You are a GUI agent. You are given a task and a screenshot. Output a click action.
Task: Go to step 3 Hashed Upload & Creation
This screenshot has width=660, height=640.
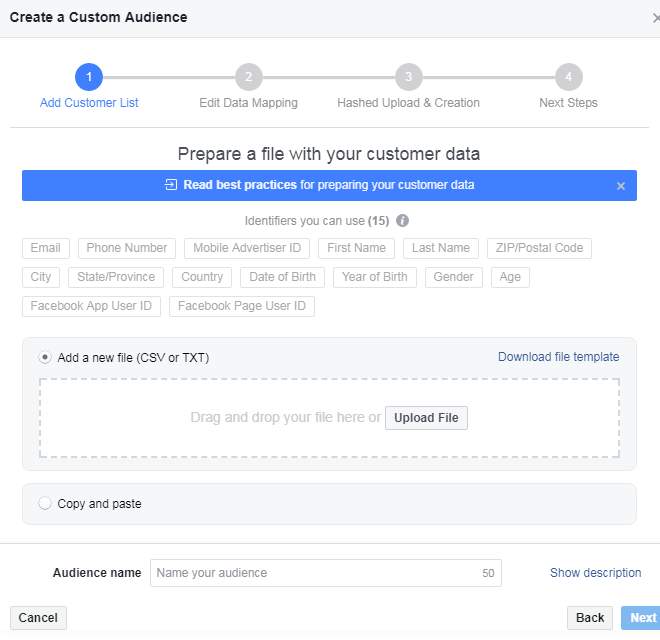pos(408,77)
